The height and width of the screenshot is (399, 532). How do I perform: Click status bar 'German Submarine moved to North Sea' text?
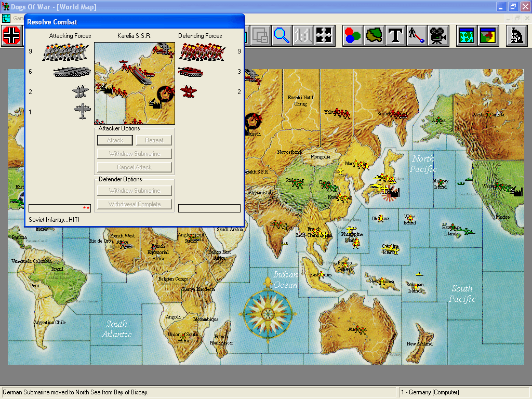tap(75, 392)
